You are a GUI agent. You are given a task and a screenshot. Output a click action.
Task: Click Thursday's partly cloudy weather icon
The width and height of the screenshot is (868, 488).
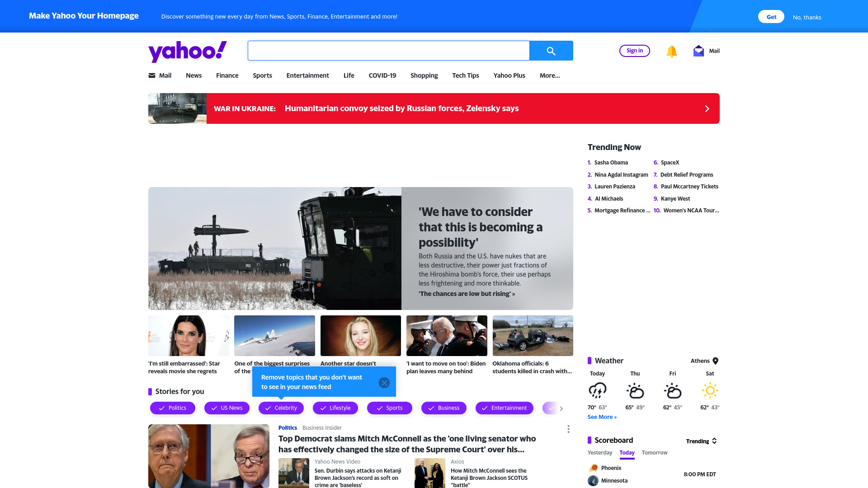pyautogui.click(x=635, y=390)
